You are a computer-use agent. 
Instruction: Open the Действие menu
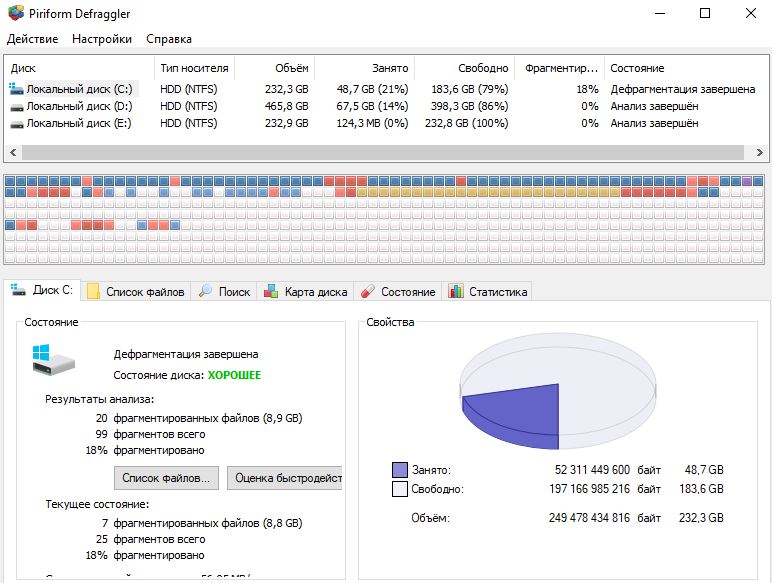coord(32,39)
